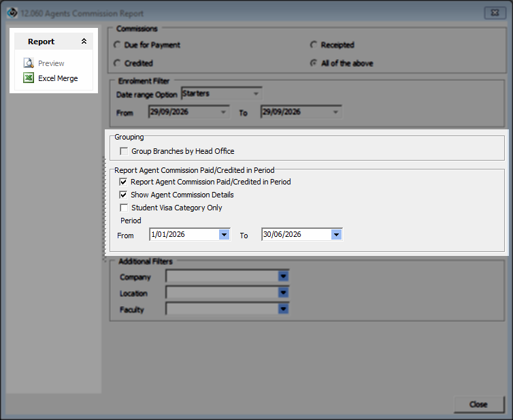Close the dialog with title bar X

coord(495,13)
